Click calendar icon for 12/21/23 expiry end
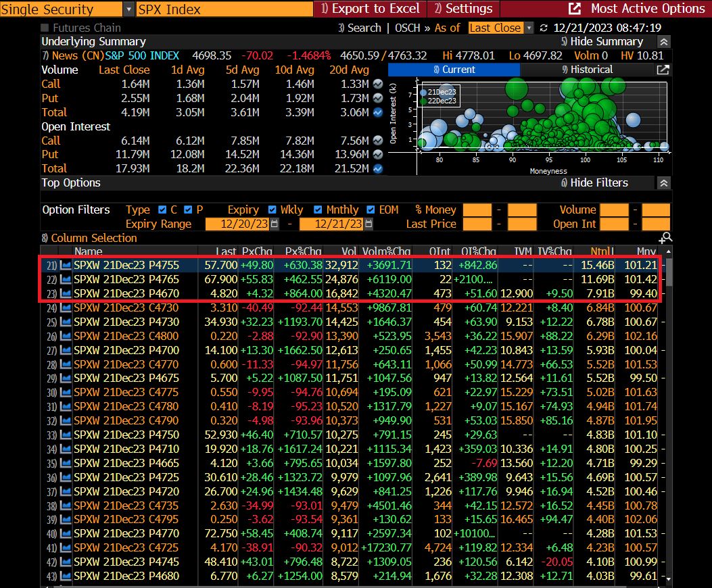 pyautogui.click(x=369, y=224)
